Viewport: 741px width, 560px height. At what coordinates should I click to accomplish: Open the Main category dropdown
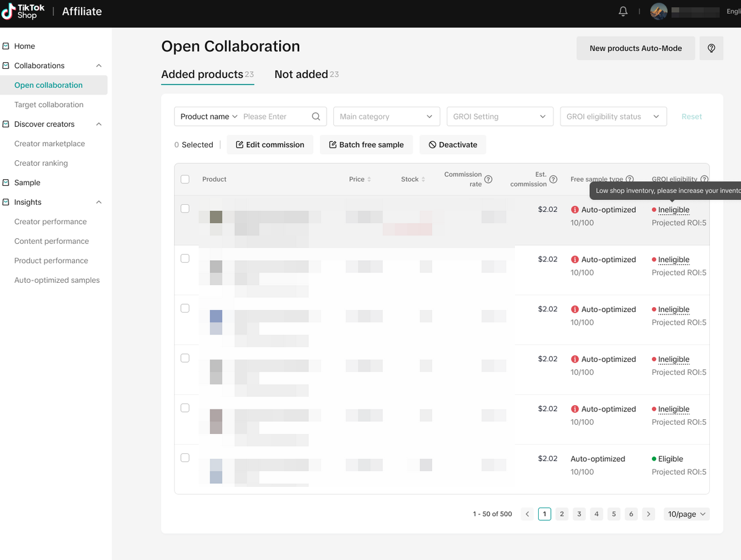386,116
